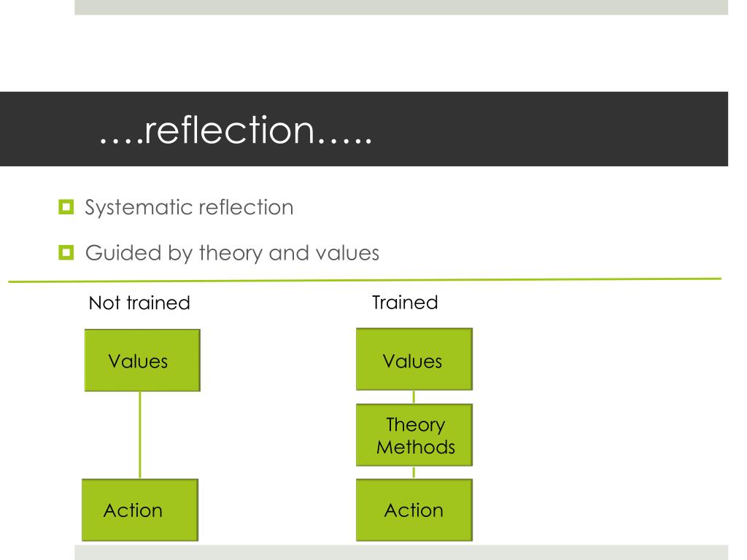Click the word Theory in the middle box
747x560 pixels.
(416, 425)
